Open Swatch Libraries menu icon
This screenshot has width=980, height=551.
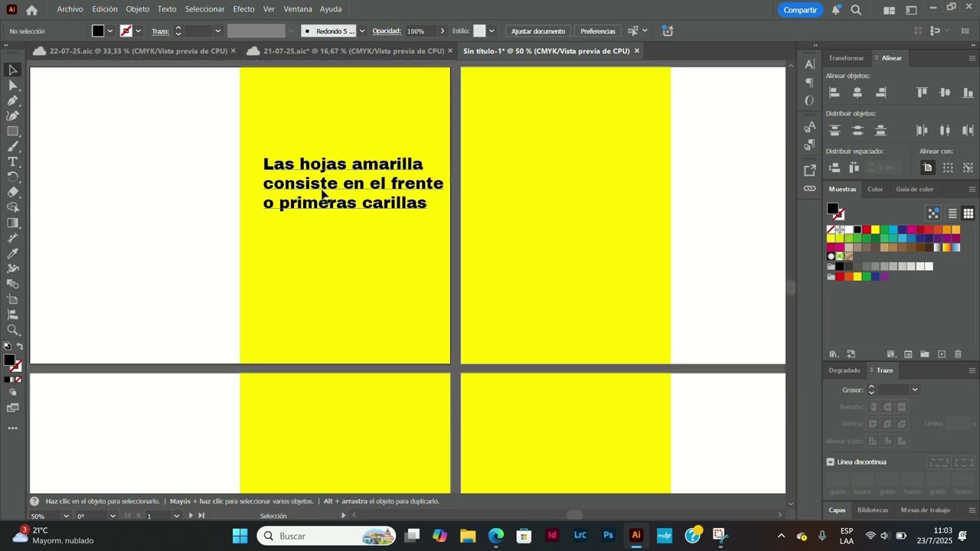point(834,354)
